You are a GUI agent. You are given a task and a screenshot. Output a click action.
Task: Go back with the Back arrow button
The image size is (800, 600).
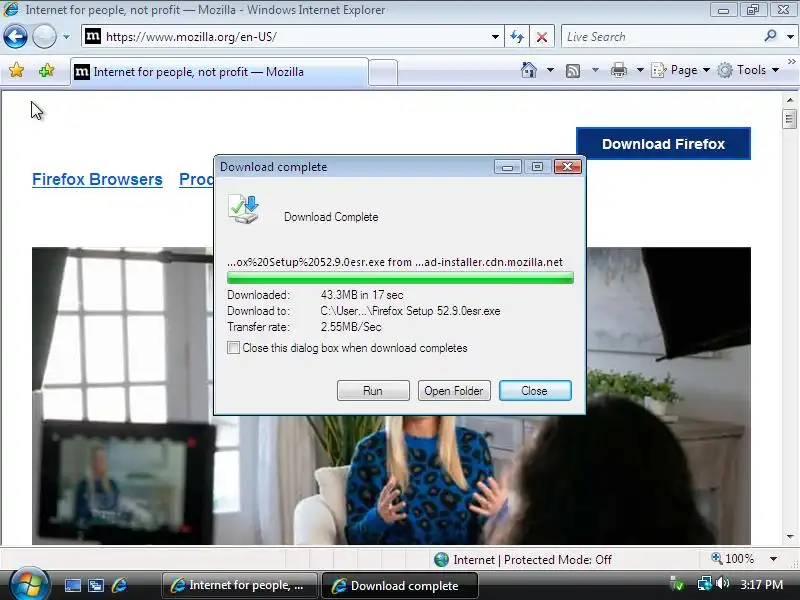point(15,37)
